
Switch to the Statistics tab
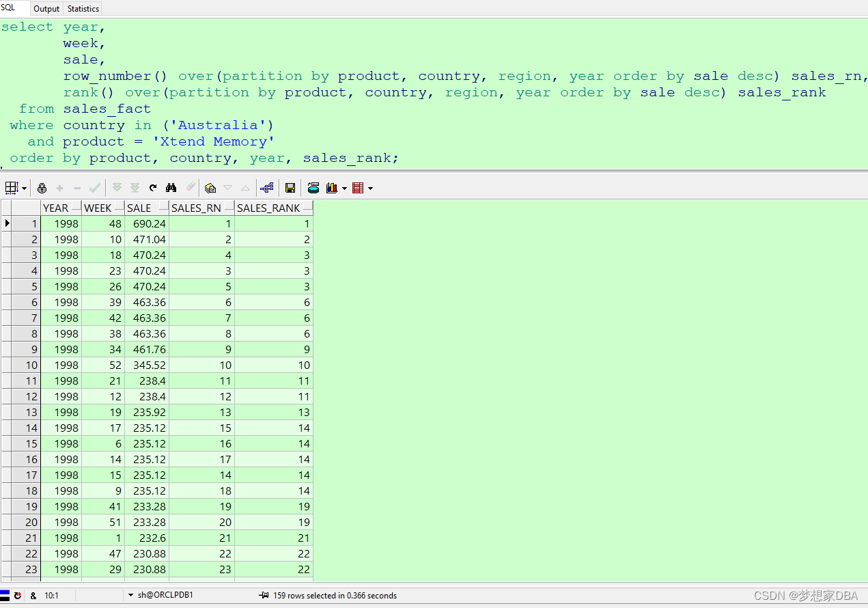(82, 8)
